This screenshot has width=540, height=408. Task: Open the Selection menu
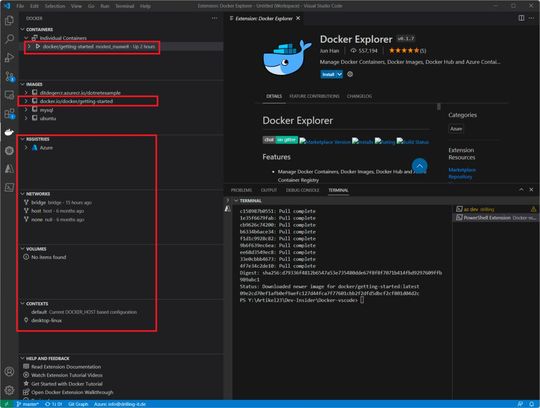coord(55,6)
